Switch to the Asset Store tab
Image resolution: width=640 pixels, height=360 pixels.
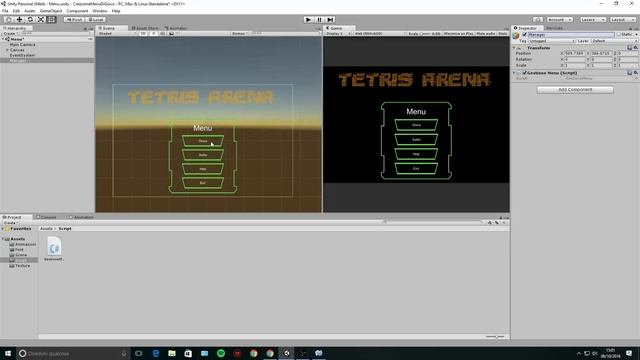tap(145, 28)
